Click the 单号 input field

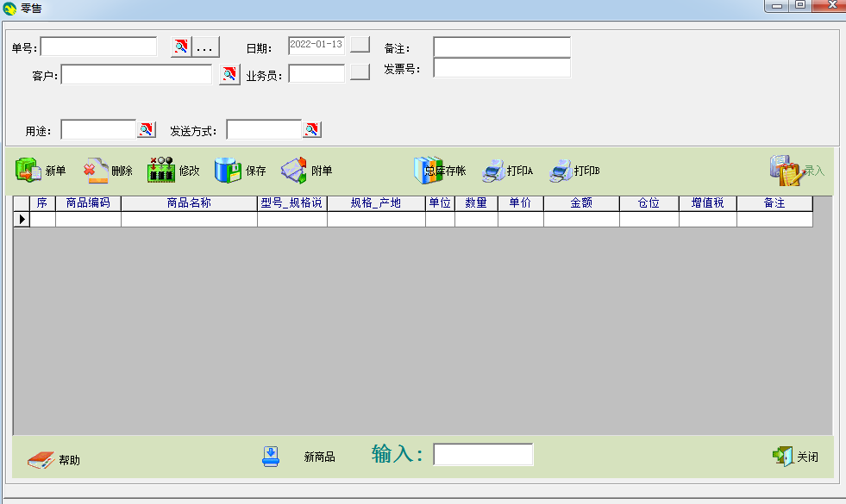[98, 47]
